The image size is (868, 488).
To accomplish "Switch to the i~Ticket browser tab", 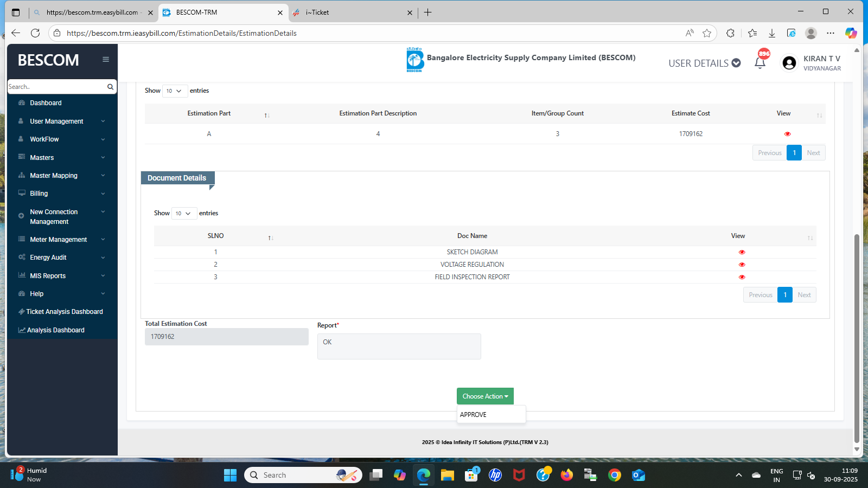I will [353, 12].
